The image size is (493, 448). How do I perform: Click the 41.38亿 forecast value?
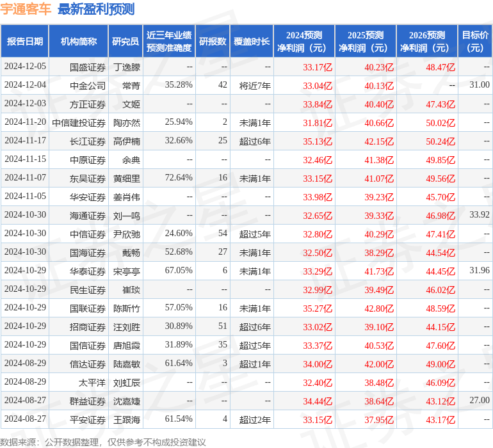(379, 160)
